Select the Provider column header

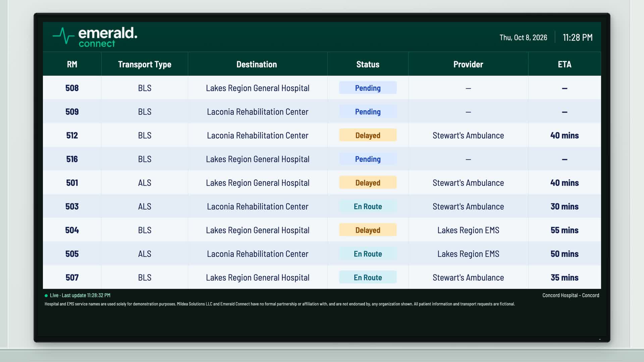[468, 64]
